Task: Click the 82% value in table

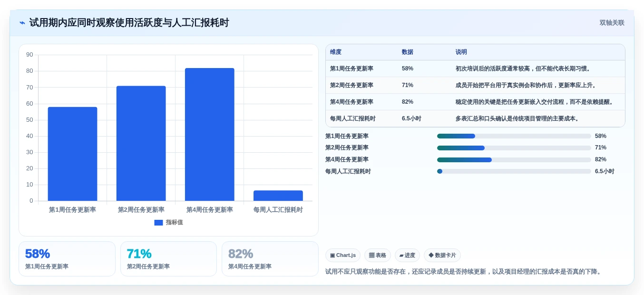Action: (x=408, y=102)
